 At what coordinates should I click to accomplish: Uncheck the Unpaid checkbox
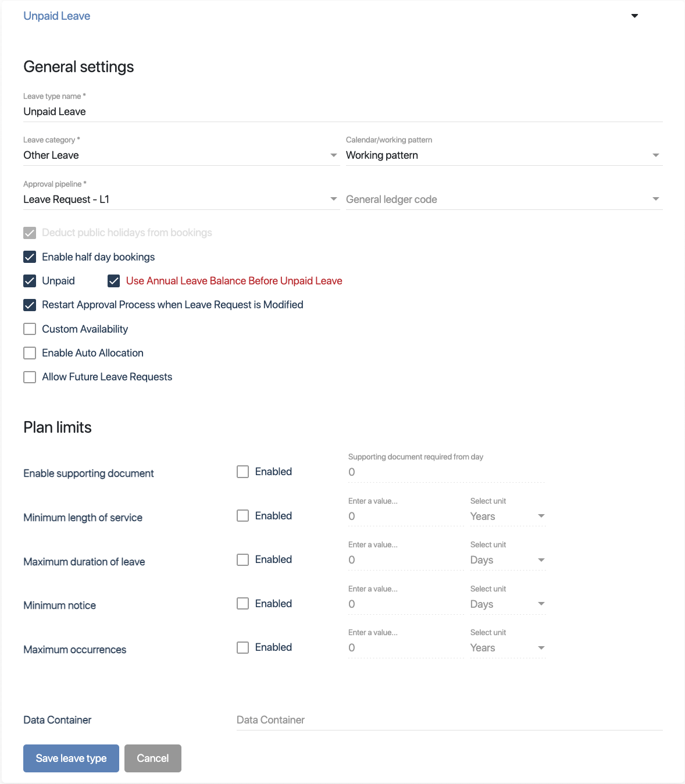point(30,281)
